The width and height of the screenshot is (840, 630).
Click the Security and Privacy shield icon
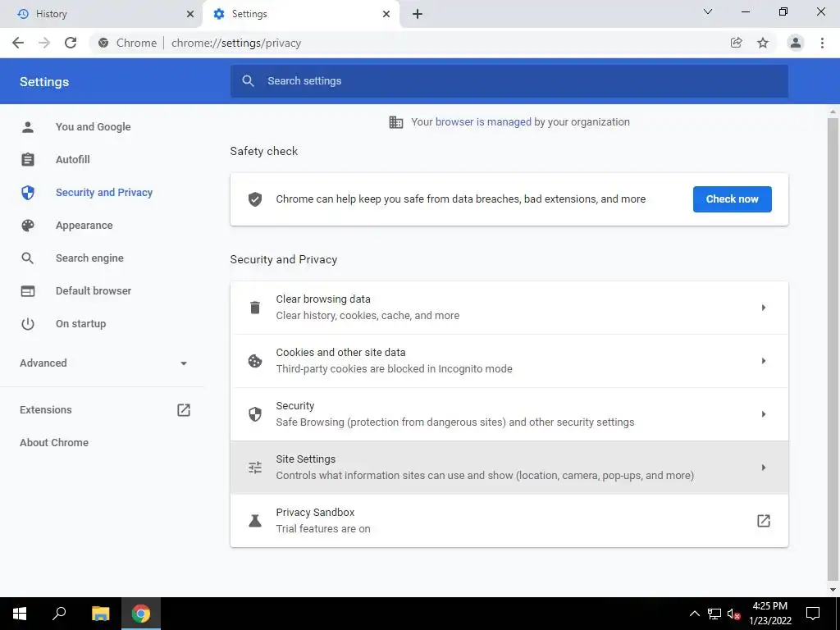click(x=28, y=192)
